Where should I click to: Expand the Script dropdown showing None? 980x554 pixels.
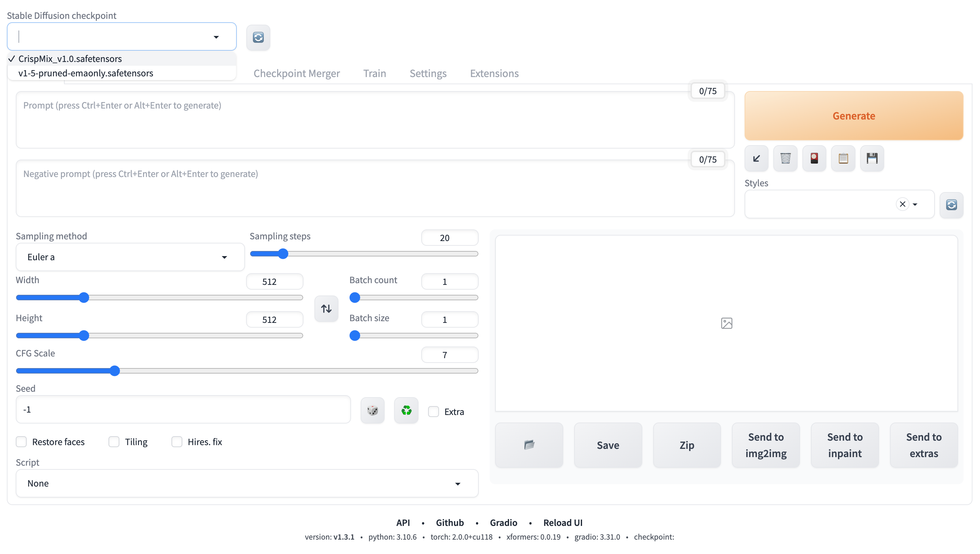point(246,483)
